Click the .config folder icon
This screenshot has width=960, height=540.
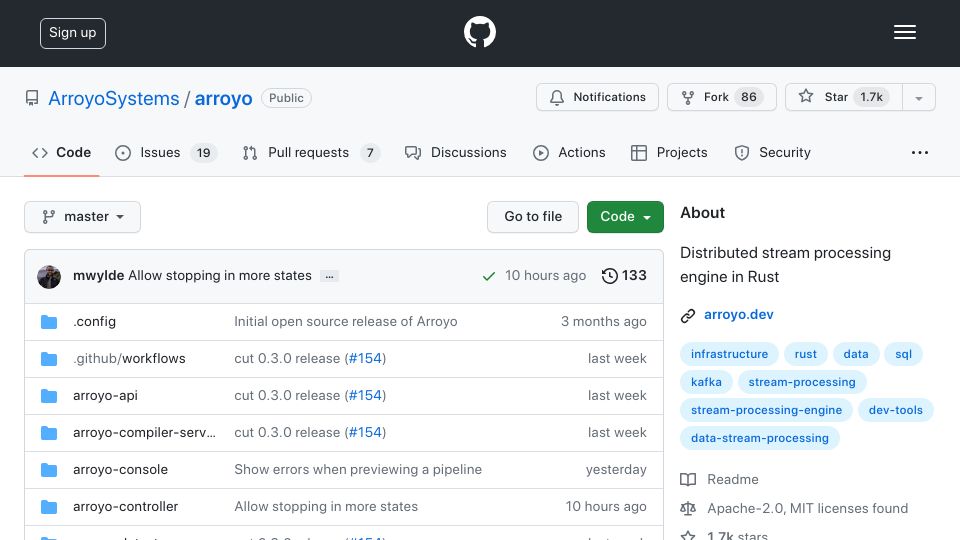coord(49,322)
